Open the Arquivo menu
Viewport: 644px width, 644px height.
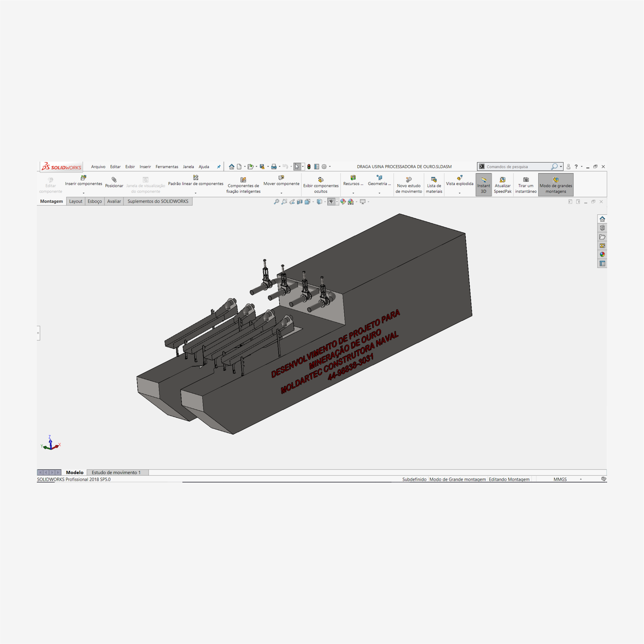coord(98,167)
